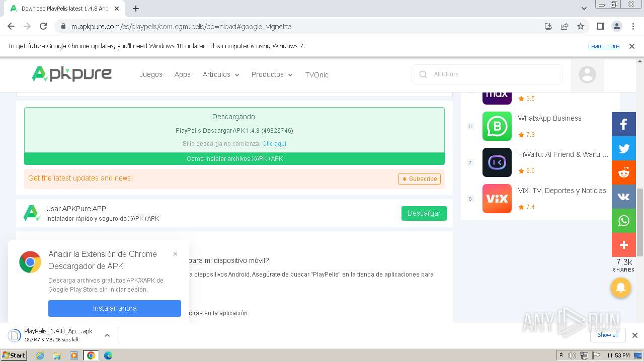The width and height of the screenshot is (644, 362).
Task: Close the downloads bar
Action: [634, 335]
